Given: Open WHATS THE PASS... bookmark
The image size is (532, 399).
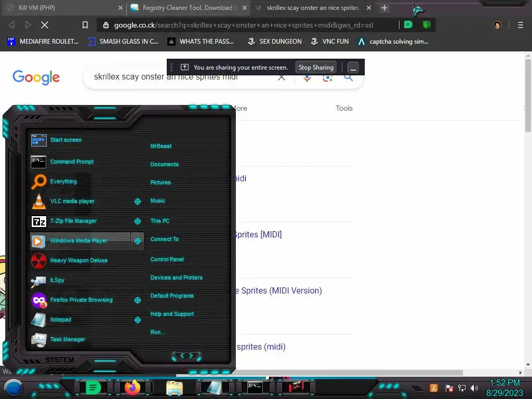Looking at the screenshot, I should click(201, 42).
